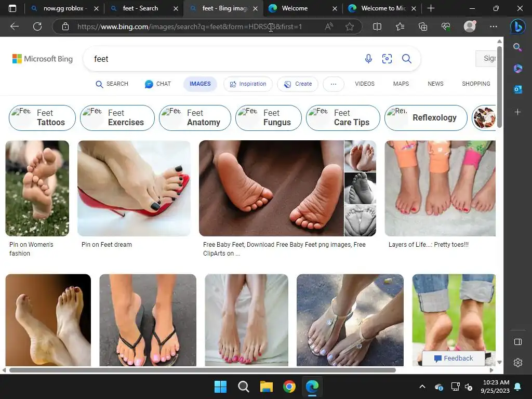Select the Feet Fungus suggestion chip

(269, 118)
